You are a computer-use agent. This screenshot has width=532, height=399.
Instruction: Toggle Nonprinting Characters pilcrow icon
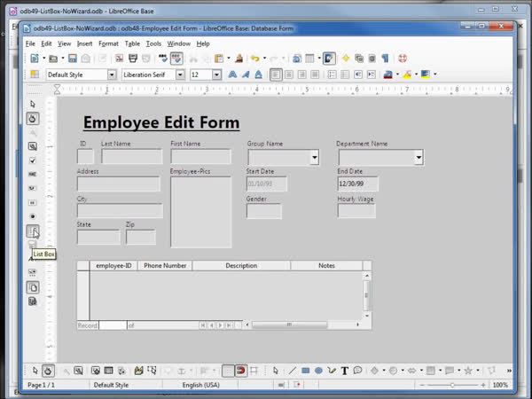tap(385, 59)
